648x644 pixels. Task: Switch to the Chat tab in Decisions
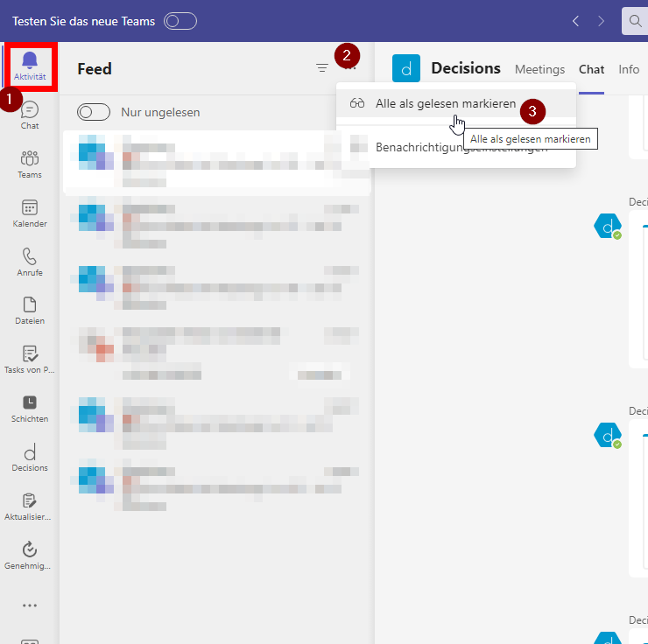point(591,69)
